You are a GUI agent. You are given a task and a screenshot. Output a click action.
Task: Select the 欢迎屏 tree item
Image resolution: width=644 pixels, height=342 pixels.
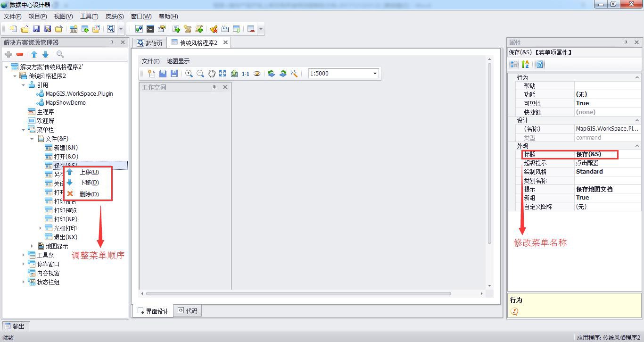pos(45,121)
